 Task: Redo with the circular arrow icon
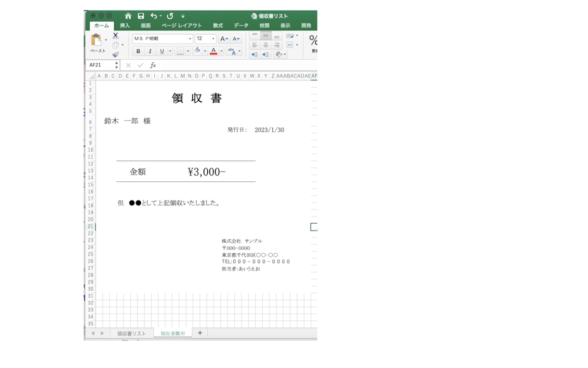(170, 16)
